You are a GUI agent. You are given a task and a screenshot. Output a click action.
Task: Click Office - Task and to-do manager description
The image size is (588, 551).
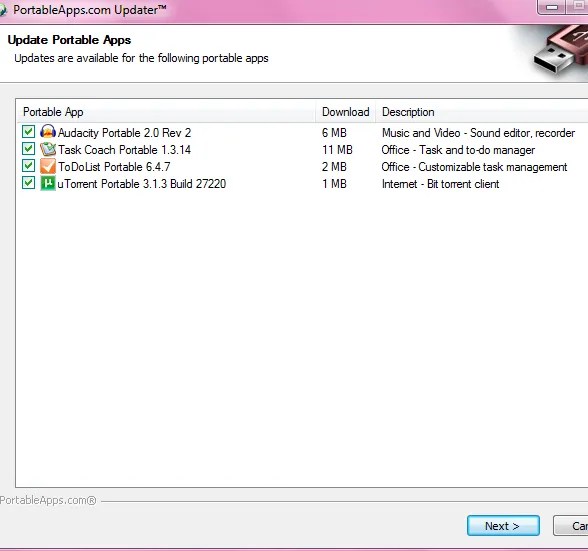[458, 150]
